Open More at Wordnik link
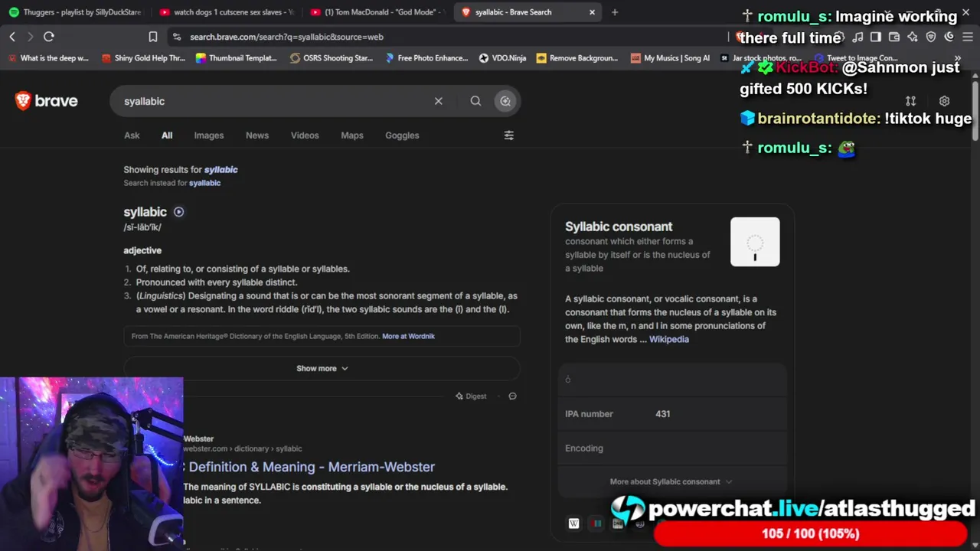 408,336
